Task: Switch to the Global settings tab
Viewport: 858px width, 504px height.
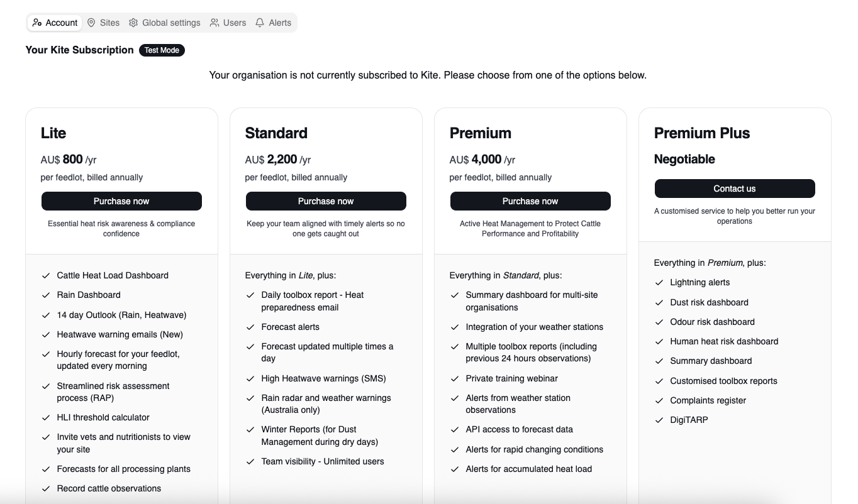Action: tap(165, 23)
